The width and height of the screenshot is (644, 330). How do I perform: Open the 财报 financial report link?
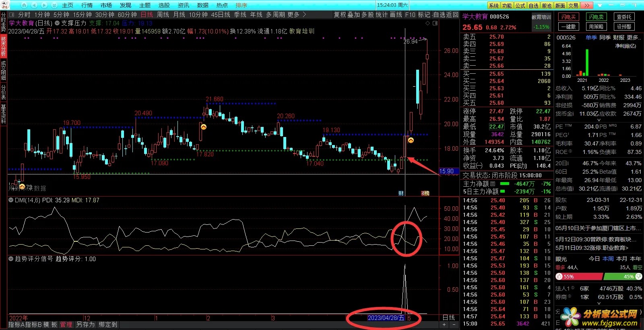coord(619,37)
